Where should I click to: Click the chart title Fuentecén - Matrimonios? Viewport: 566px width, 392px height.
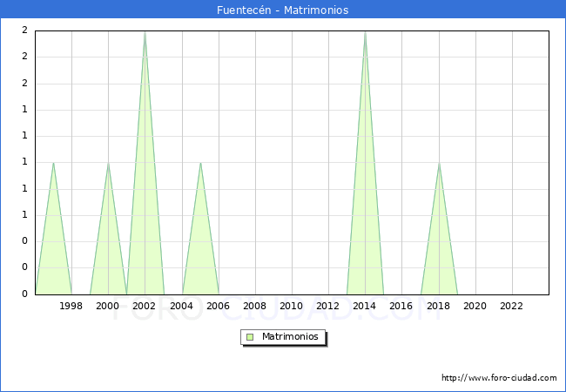point(283,10)
